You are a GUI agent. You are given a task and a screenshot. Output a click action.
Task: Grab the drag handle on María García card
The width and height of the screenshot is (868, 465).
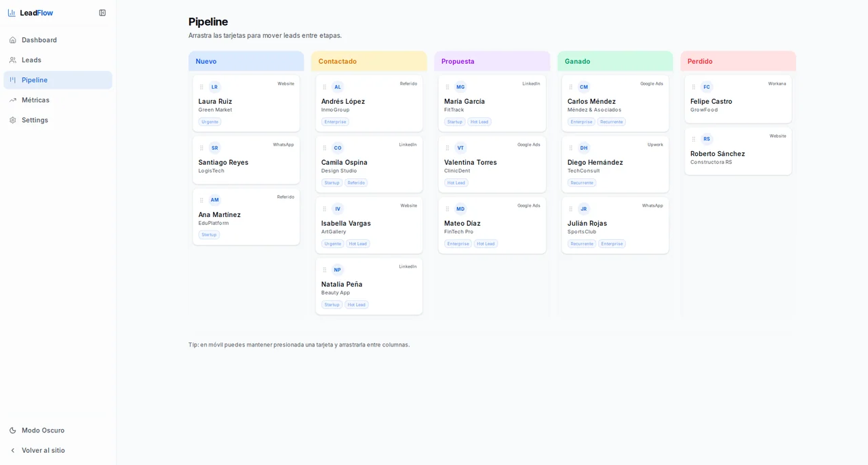448,87
